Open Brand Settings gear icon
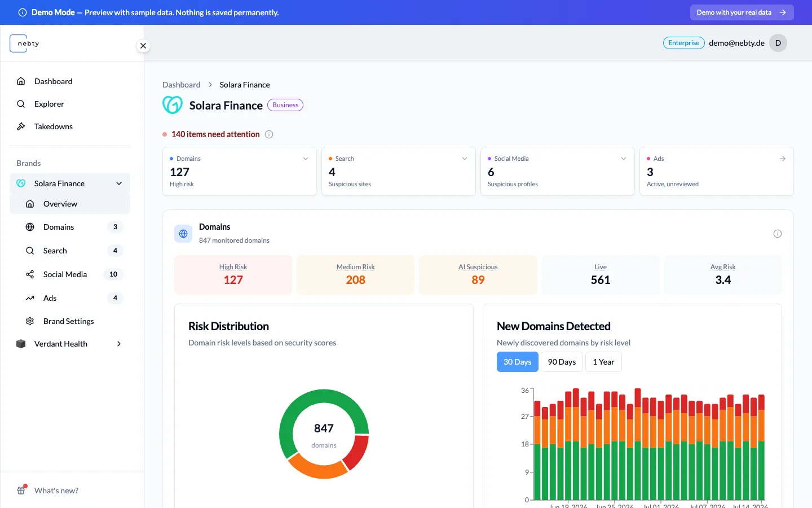 pyautogui.click(x=30, y=321)
